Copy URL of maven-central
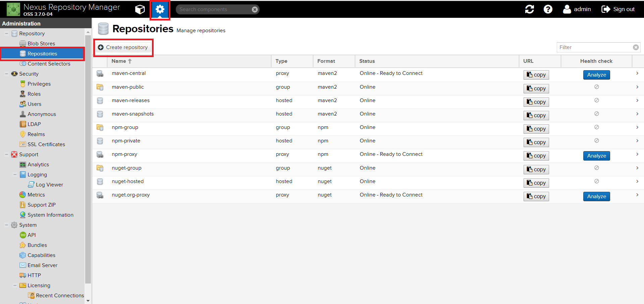Image resolution: width=644 pixels, height=304 pixels. pos(536,75)
